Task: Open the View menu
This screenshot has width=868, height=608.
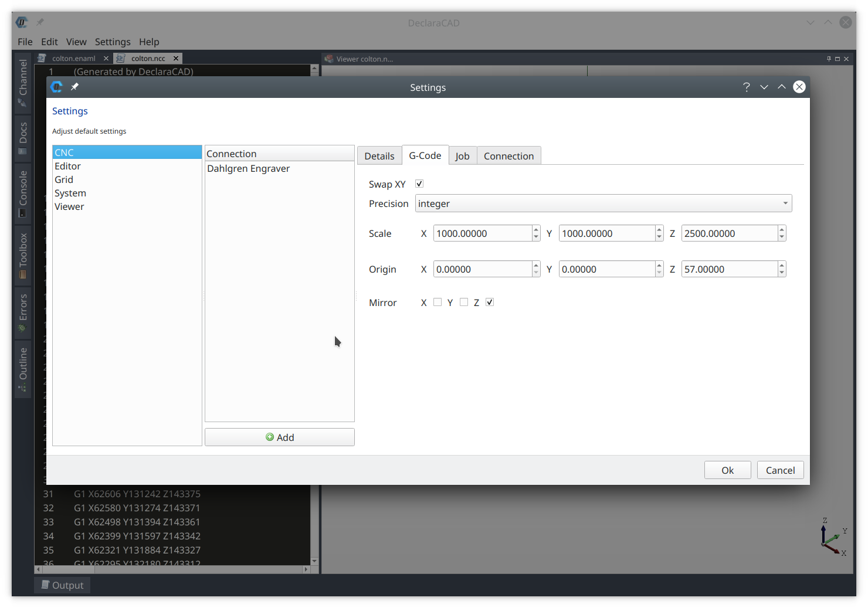Action: (x=76, y=42)
